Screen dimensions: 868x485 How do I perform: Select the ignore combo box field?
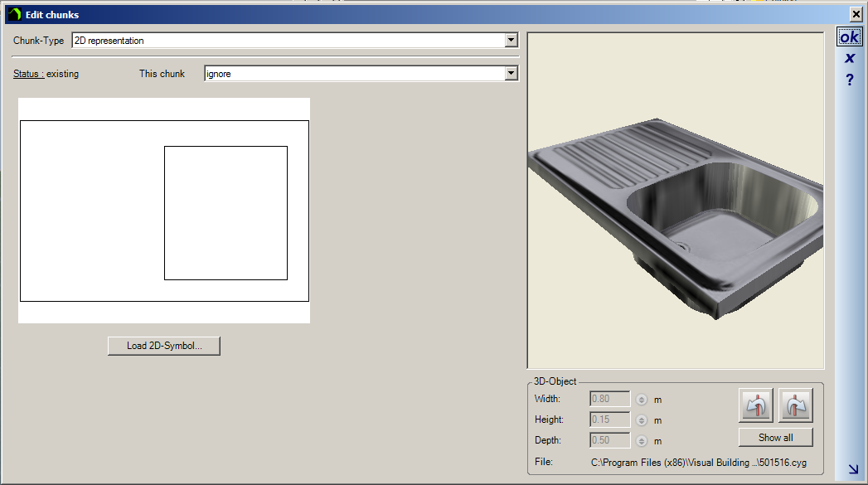(x=361, y=73)
